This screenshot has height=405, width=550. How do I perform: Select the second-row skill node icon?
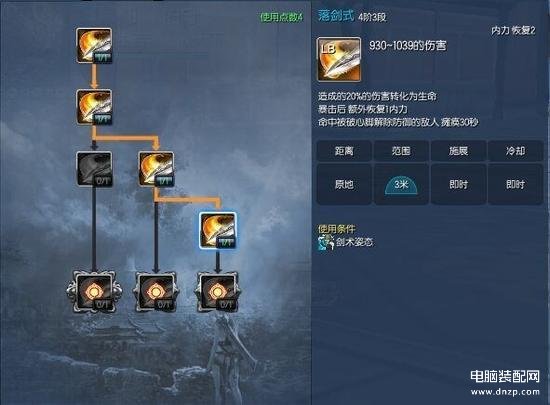pos(94,107)
